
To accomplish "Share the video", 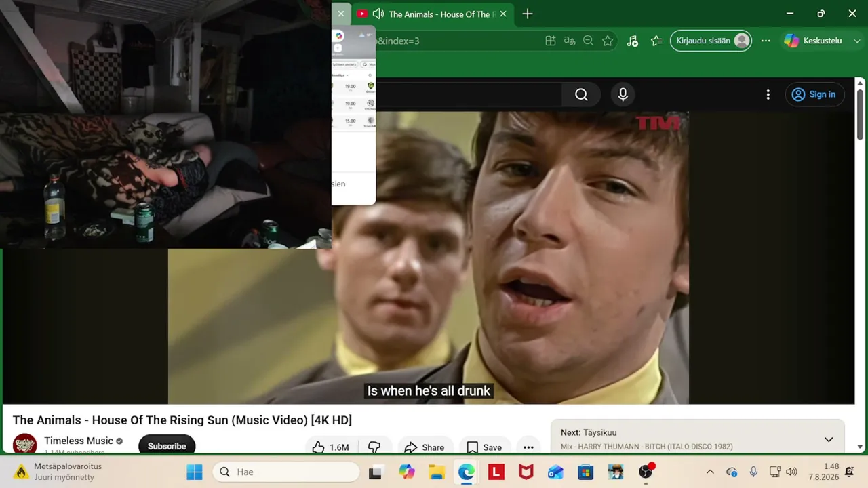I will [424, 447].
